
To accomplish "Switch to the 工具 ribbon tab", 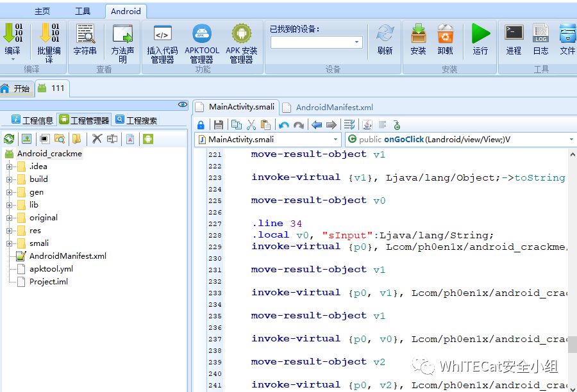I will tap(83, 12).
